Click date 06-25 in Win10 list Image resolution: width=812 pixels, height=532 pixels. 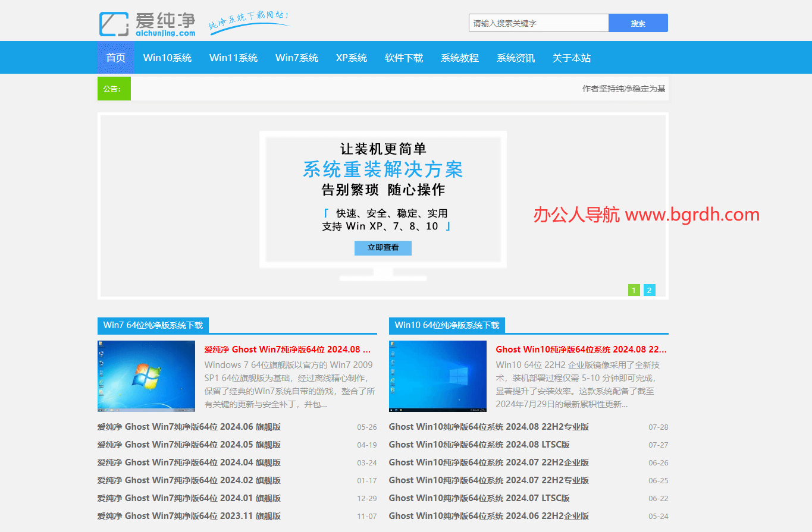tap(659, 481)
